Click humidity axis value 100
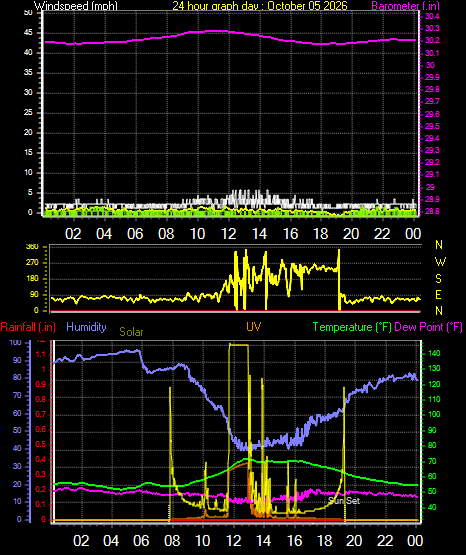The height and width of the screenshot is (555, 466). tap(16, 342)
